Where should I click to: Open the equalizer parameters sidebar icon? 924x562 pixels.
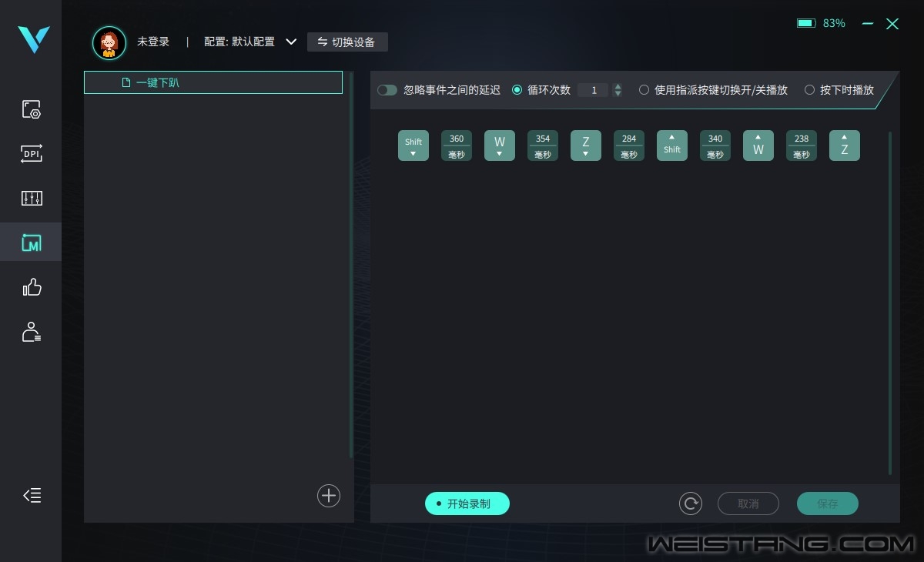click(31, 199)
